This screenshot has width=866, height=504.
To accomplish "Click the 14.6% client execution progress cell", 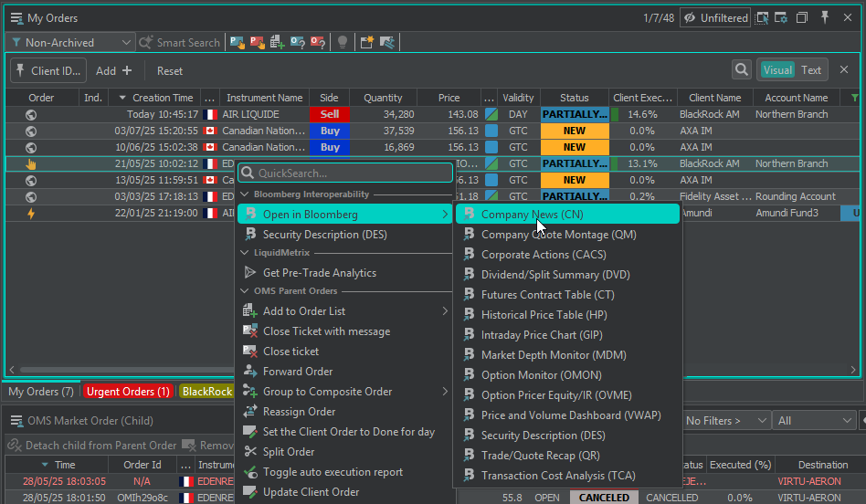I will [643, 114].
